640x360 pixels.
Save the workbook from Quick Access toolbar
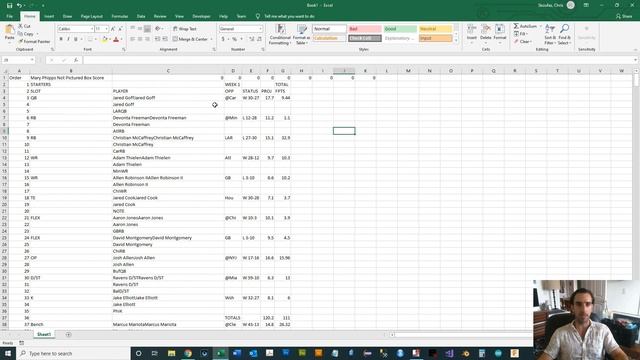click(x=9, y=5)
